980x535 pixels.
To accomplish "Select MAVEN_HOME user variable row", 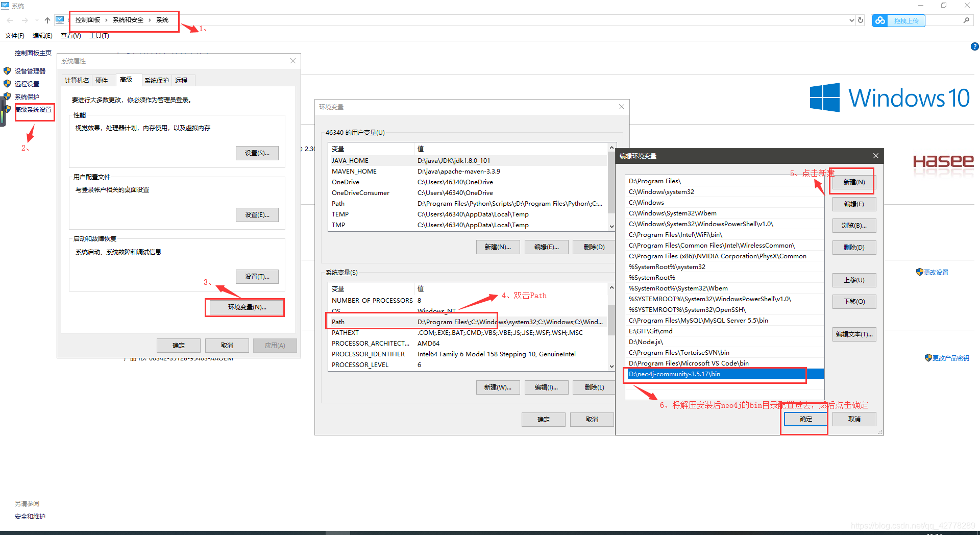I will tap(467, 171).
